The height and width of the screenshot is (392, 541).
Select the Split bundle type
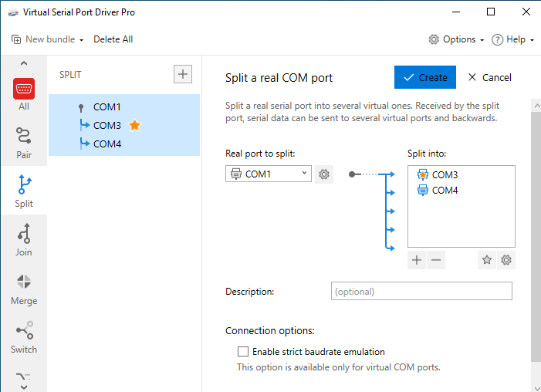pos(24,191)
